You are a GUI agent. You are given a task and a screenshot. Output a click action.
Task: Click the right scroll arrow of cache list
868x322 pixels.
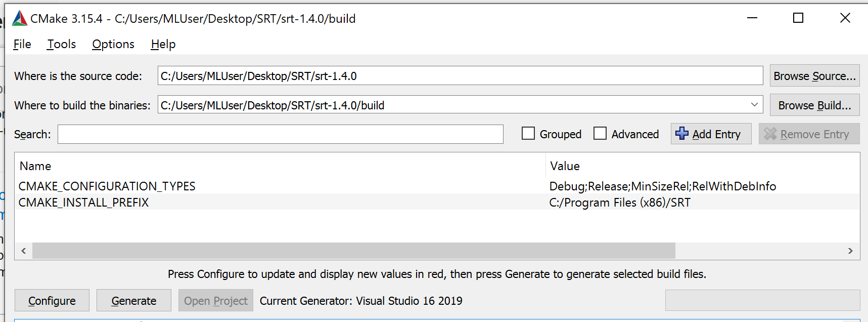[850, 251]
